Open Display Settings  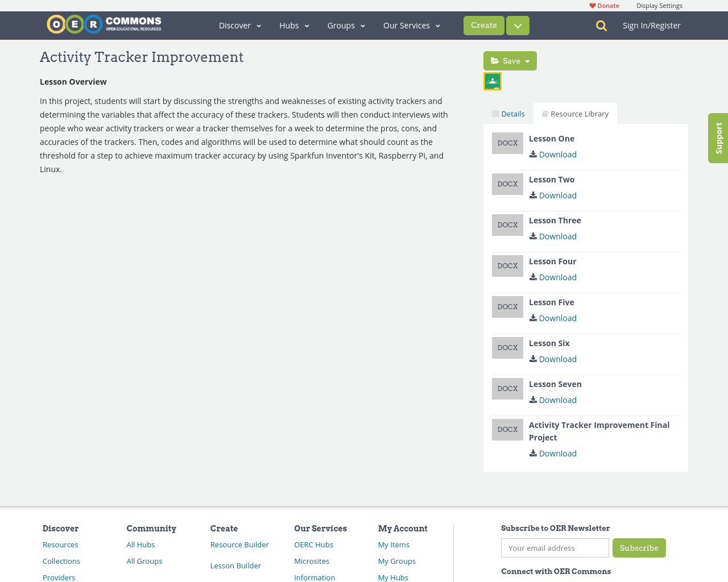tap(659, 5)
